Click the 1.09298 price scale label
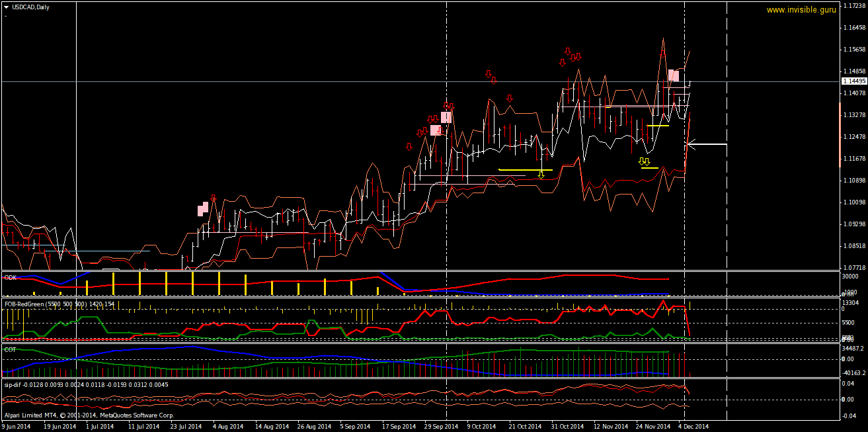Viewport: 868px width, 432px height. point(853,224)
